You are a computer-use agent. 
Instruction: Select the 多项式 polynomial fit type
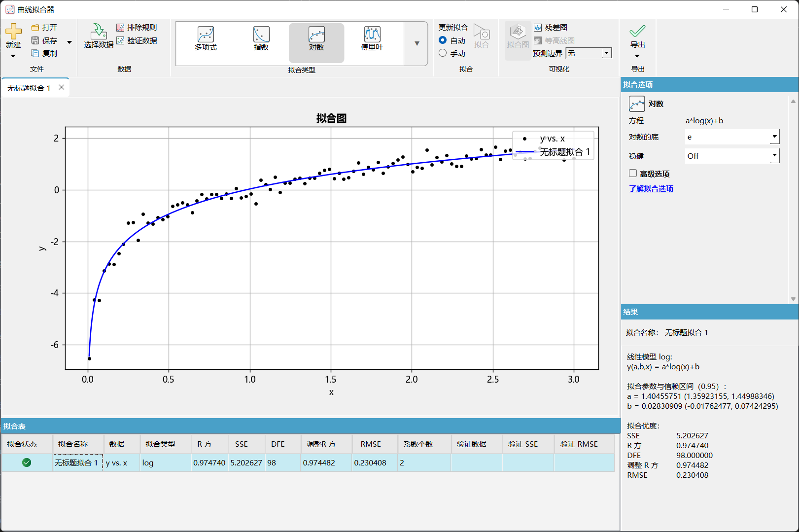pyautogui.click(x=206, y=38)
